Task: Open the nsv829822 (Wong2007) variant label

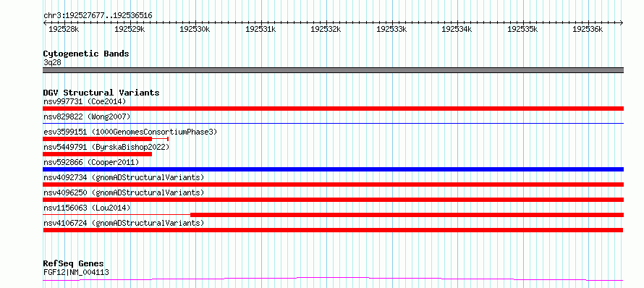Action: coord(87,117)
